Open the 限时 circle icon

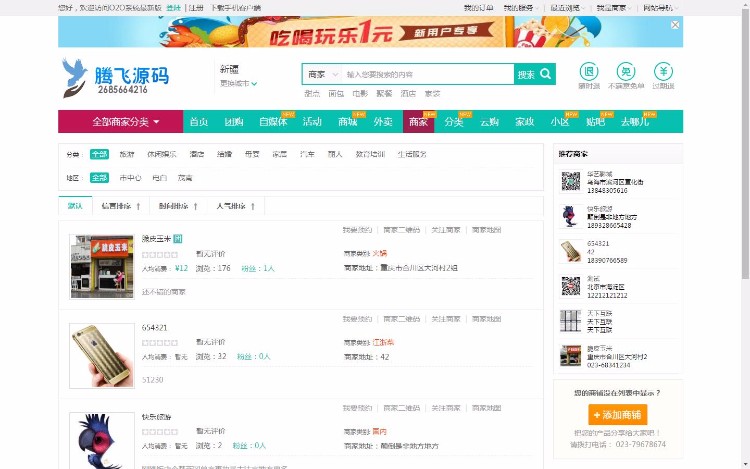point(589,72)
